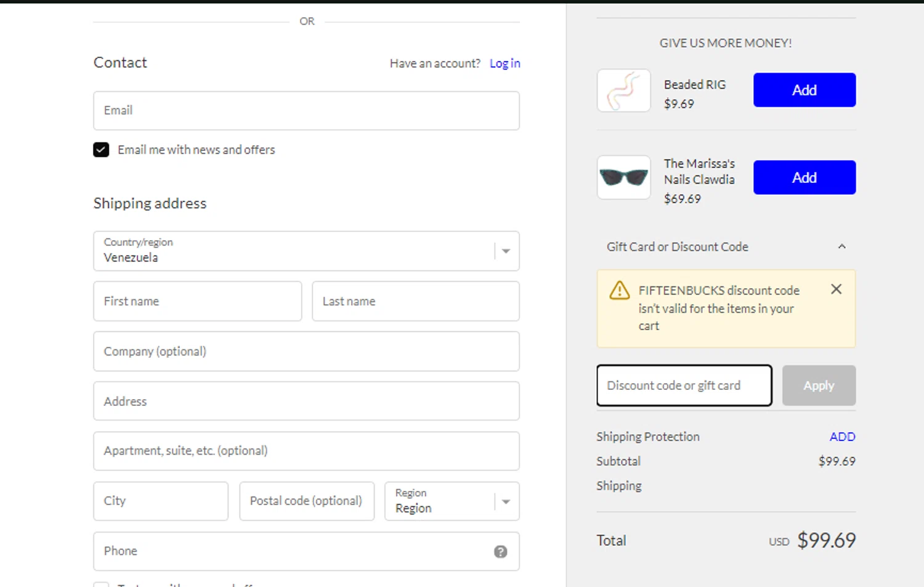Uncheck Email me with news and offers
The image size is (924, 587).
click(x=101, y=150)
